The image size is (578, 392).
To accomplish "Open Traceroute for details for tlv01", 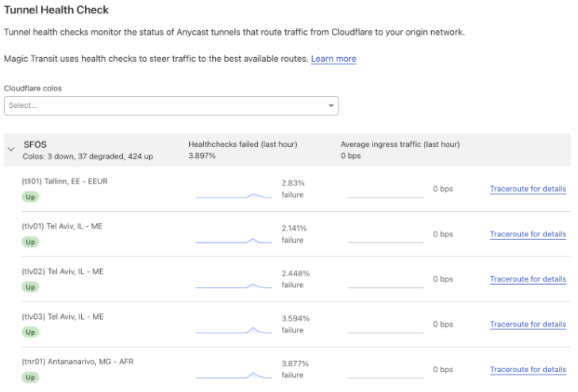I will [527, 234].
